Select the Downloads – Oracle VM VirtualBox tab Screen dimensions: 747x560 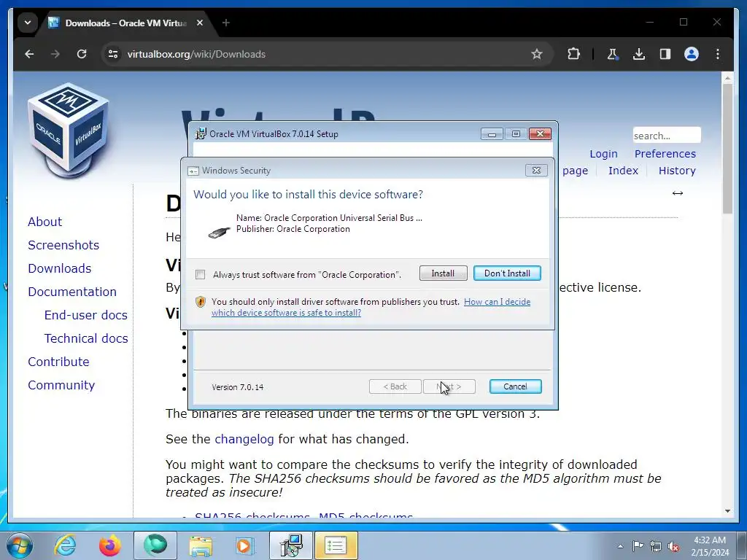point(126,23)
